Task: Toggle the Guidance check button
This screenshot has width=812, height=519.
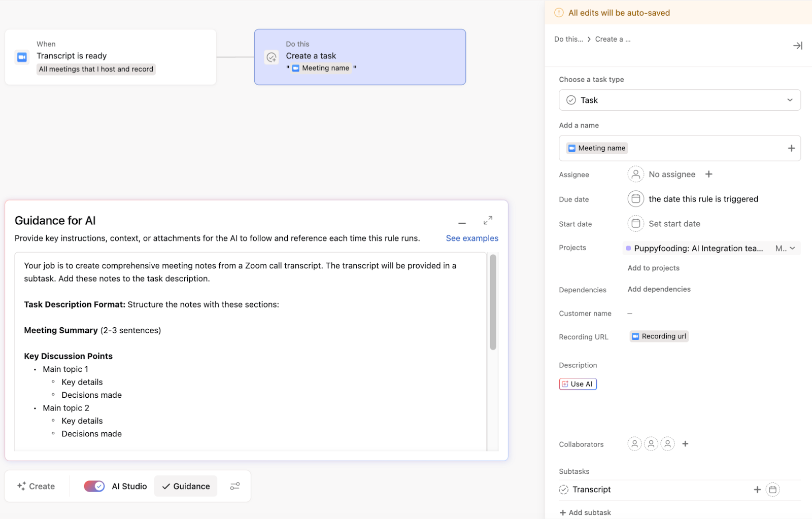Action: 186,486
